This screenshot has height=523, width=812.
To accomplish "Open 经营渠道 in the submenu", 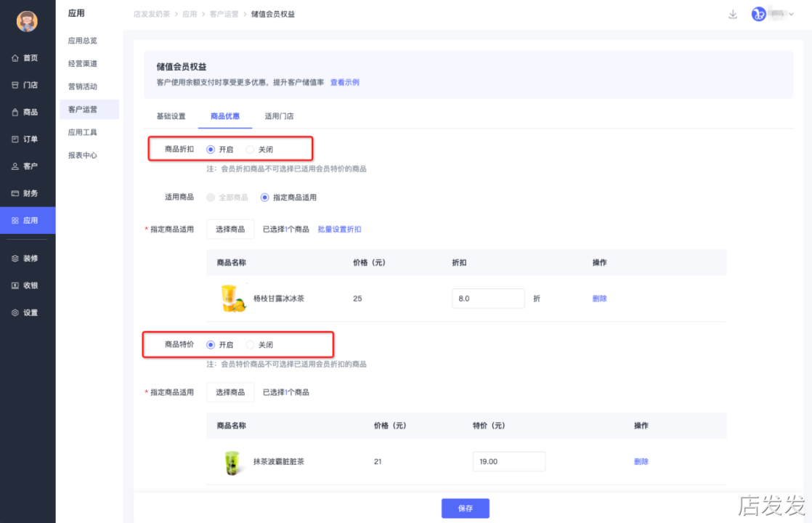I will tap(83, 63).
